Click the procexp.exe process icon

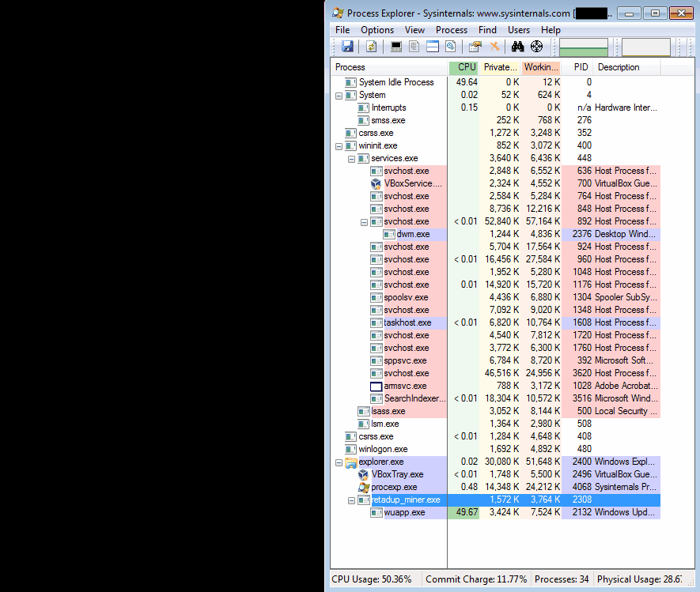click(x=364, y=487)
